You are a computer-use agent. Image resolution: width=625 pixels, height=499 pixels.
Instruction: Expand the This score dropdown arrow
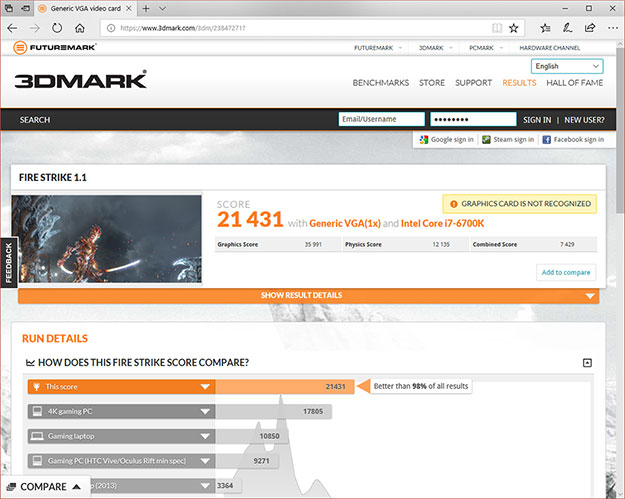pyautogui.click(x=205, y=387)
